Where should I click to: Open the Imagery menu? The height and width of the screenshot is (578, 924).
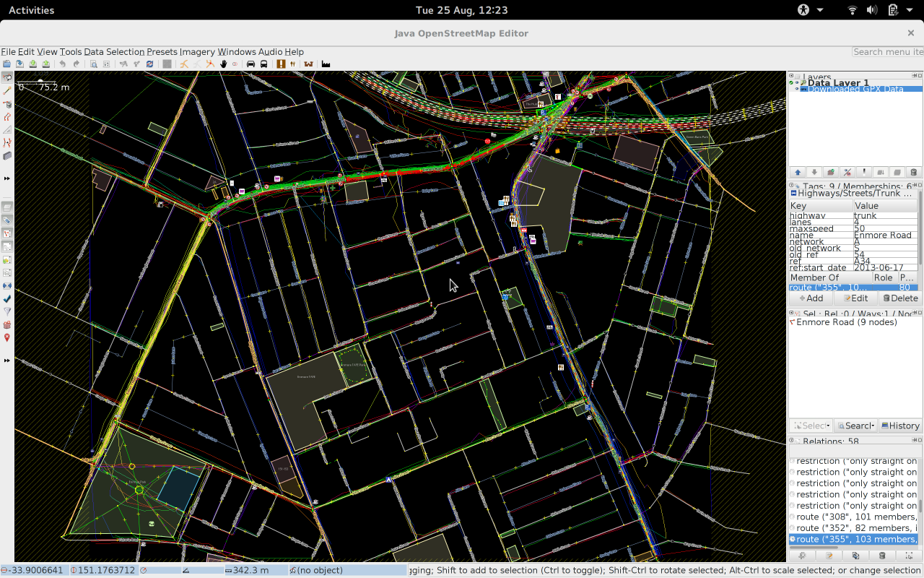click(197, 52)
